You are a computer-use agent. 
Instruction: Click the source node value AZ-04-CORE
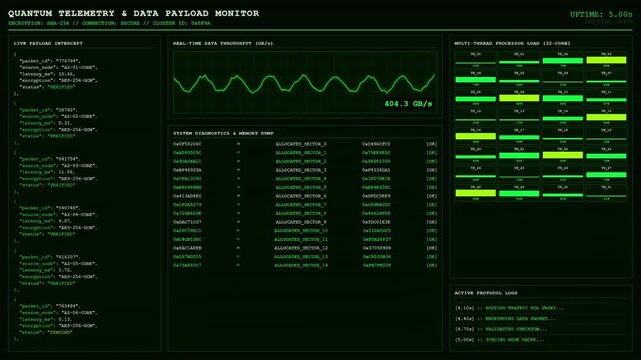click(x=79, y=215)
